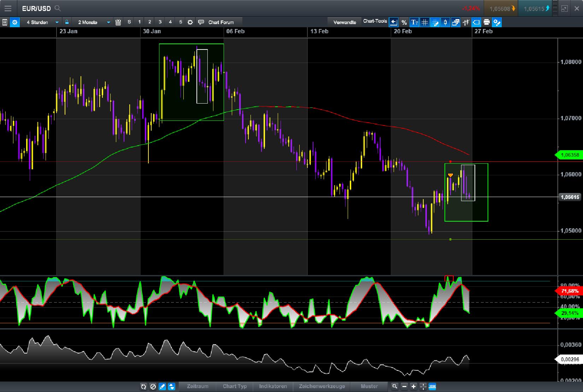Open the Zeichenwerkzeuge menu

pyautogui.click(x=322, y=387)
